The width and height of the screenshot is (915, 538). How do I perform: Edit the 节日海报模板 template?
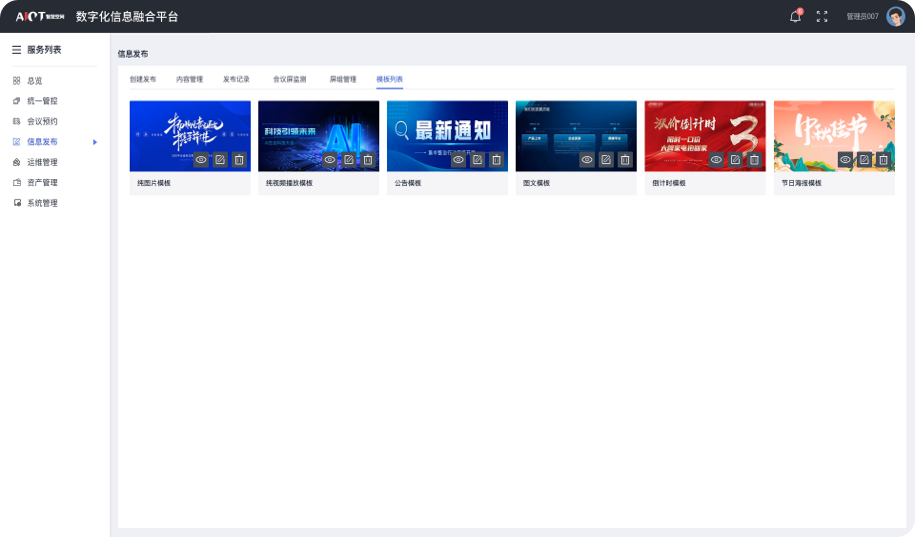click(864, 159)
